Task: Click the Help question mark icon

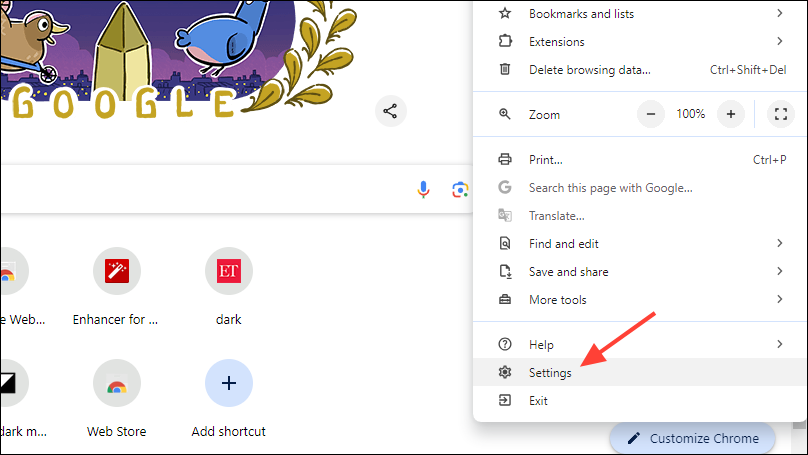Action: pyautogui.click(x=505, y=344)
